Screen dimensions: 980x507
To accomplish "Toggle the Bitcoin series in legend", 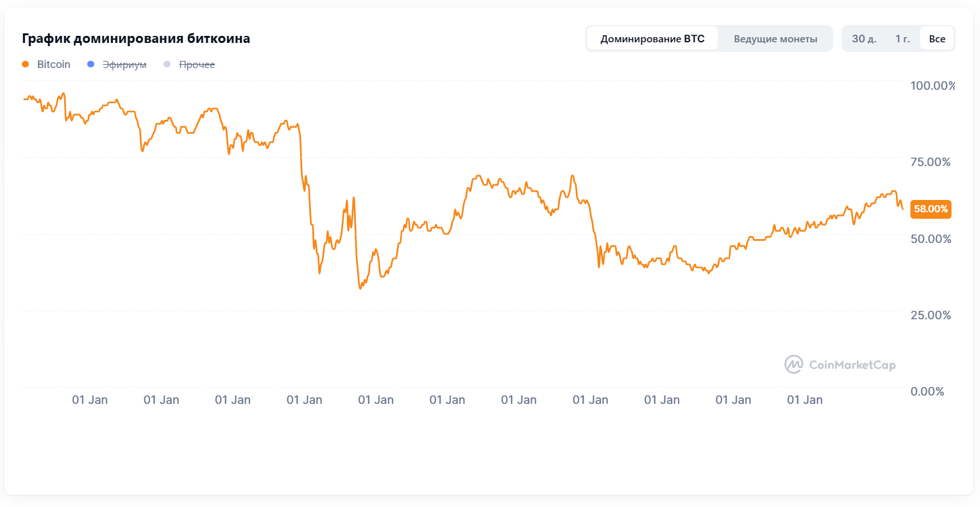I will click(54, 65).
